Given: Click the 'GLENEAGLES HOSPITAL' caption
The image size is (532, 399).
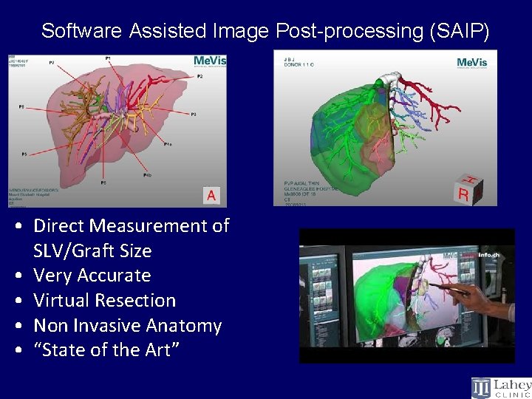Looking at the screenshot, I should (311, 189).
